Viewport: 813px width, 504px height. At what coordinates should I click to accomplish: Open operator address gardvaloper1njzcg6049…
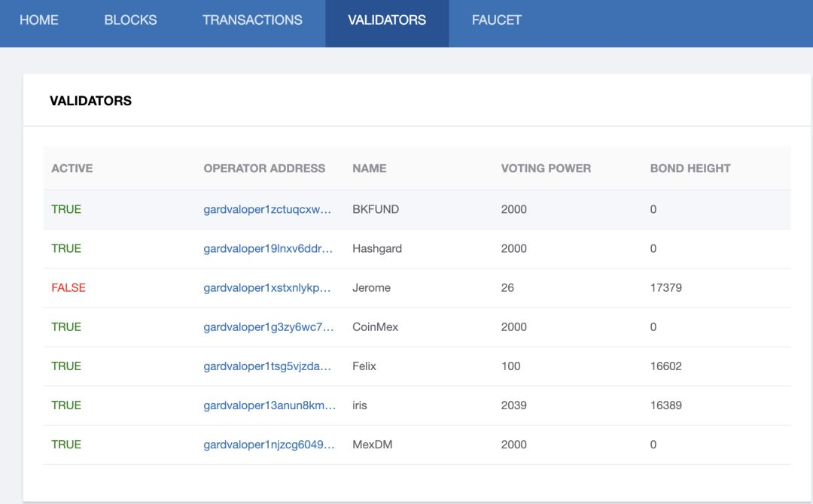click(269, 445)
